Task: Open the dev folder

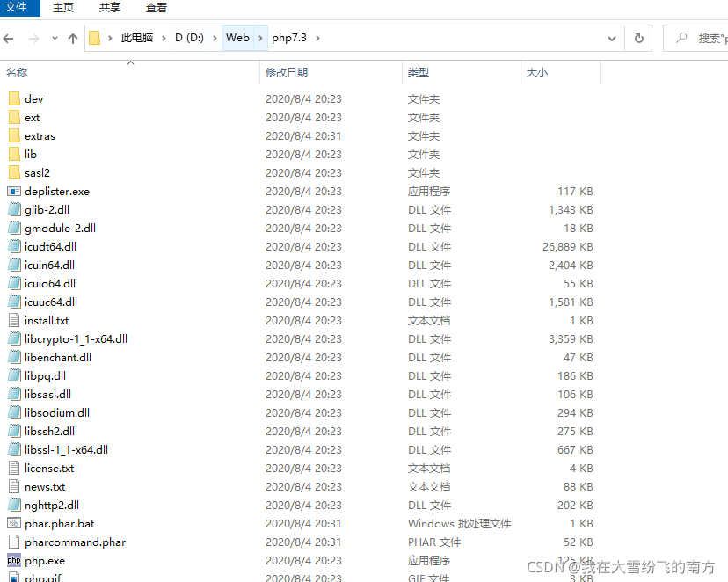Action: tap(33, 98)
